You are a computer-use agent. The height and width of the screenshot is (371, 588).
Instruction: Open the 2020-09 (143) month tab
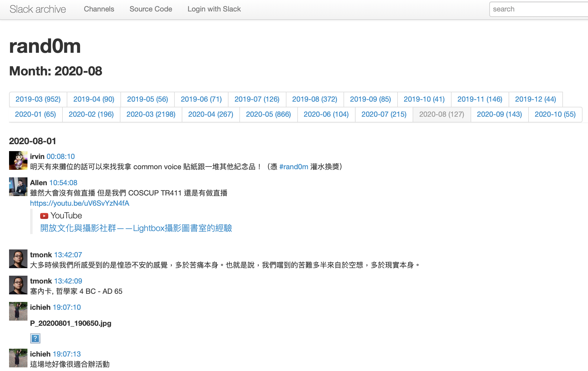499,114
